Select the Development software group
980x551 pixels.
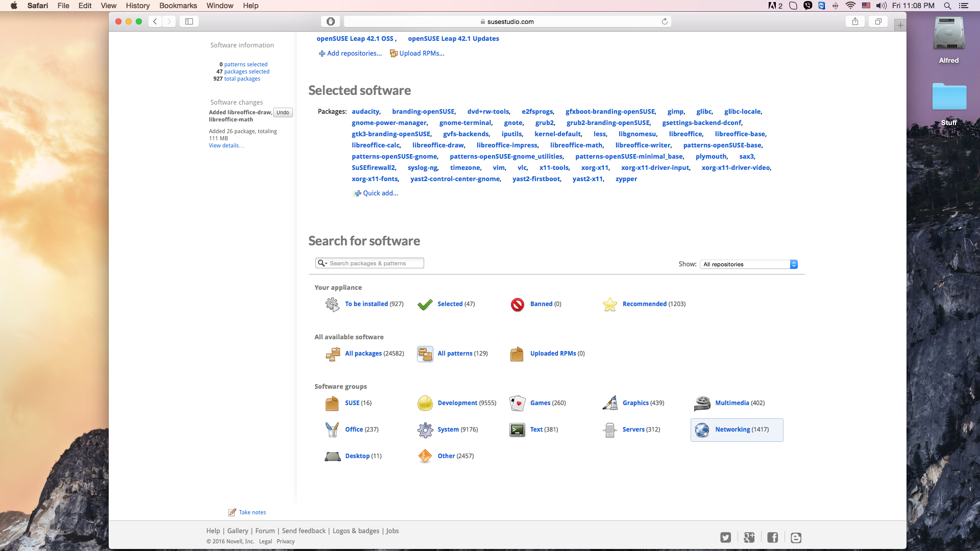[x=425, y=403]
